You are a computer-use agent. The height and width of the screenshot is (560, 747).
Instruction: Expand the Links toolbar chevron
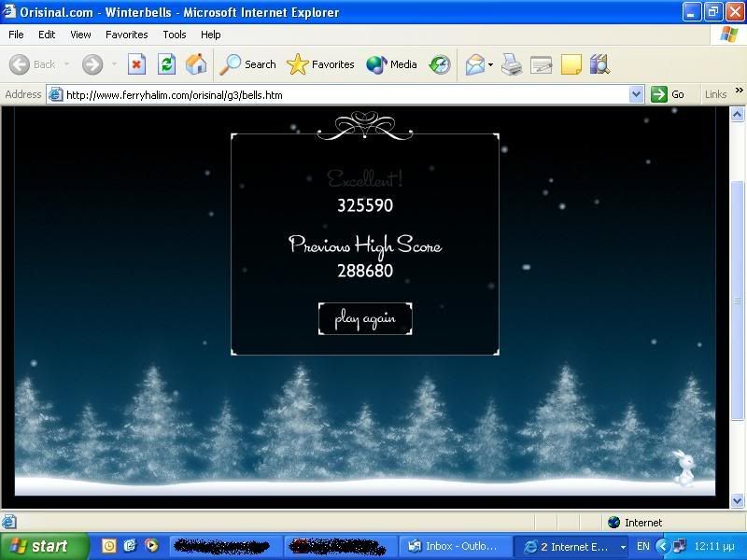739,90
